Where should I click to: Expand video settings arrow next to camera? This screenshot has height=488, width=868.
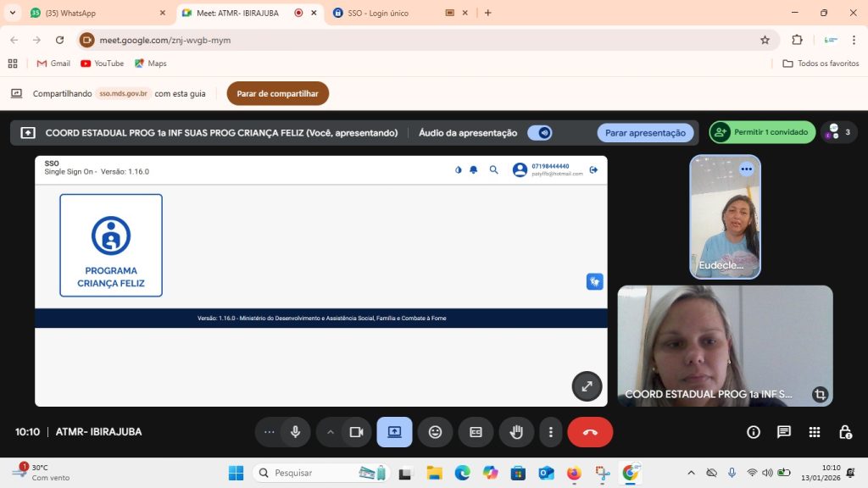(331, 432)
